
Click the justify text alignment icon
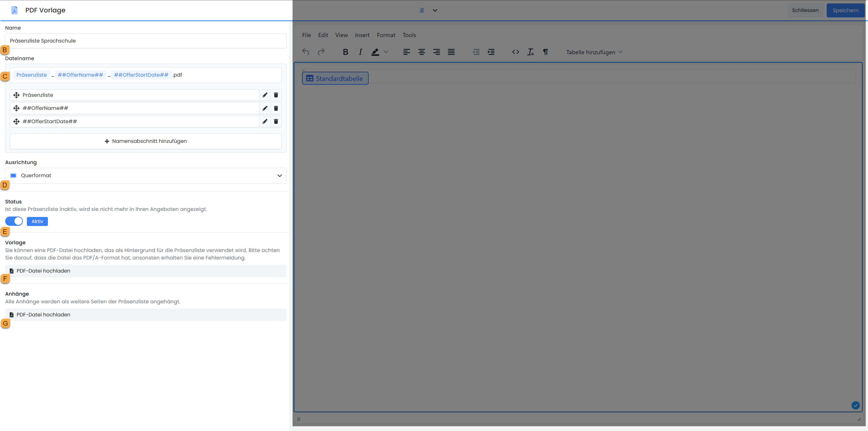click(x=451, y=52)
